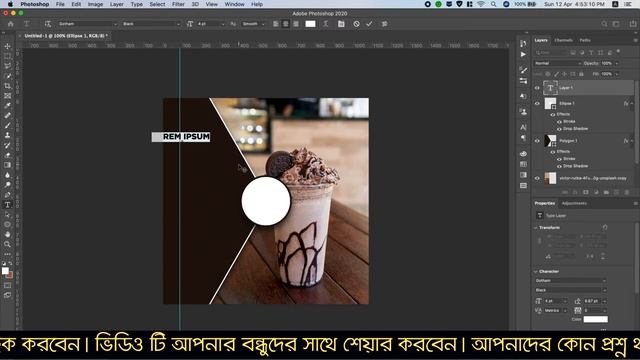Screen dimensions: 640x360
Task: Switch to the Channels tab
Action: point(563,40)
